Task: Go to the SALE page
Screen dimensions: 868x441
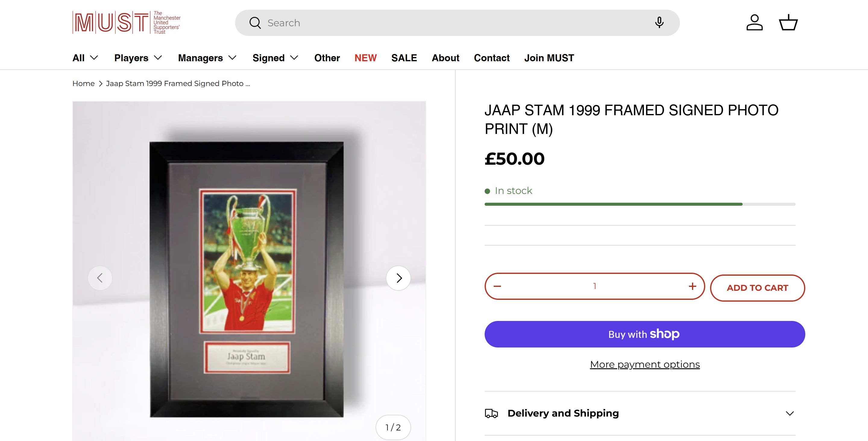Action: pyautogui.click(x=404, y=58)
